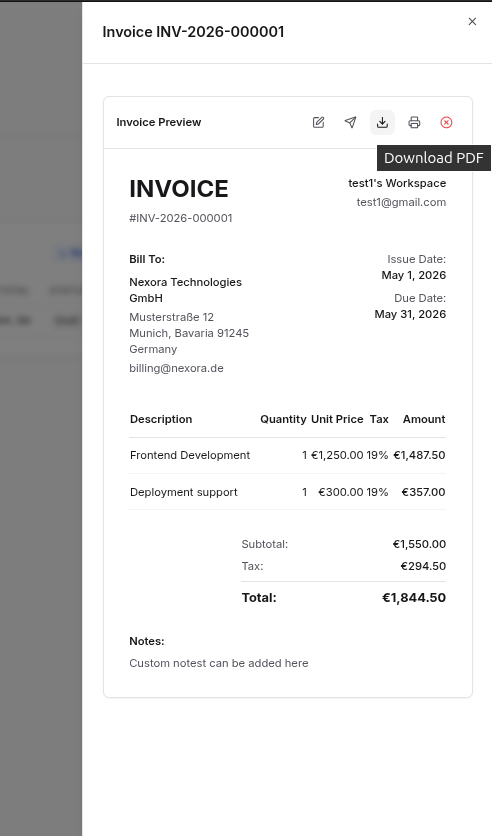Screen dimensions: 492x836
Task: Click the May 31, 2026 due date
Action: tap(410, 314)
